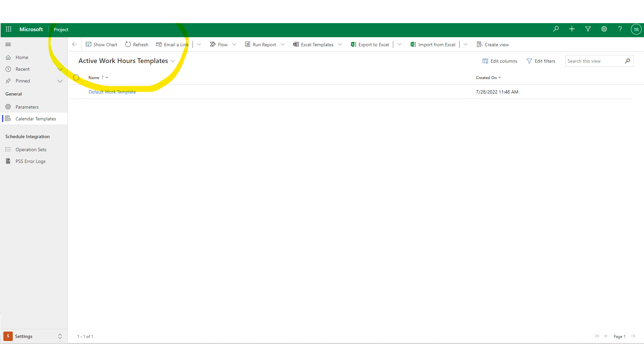644x344 pixels.
Task: Click the search magnifier in view search box
Action: tap(628, 61)
